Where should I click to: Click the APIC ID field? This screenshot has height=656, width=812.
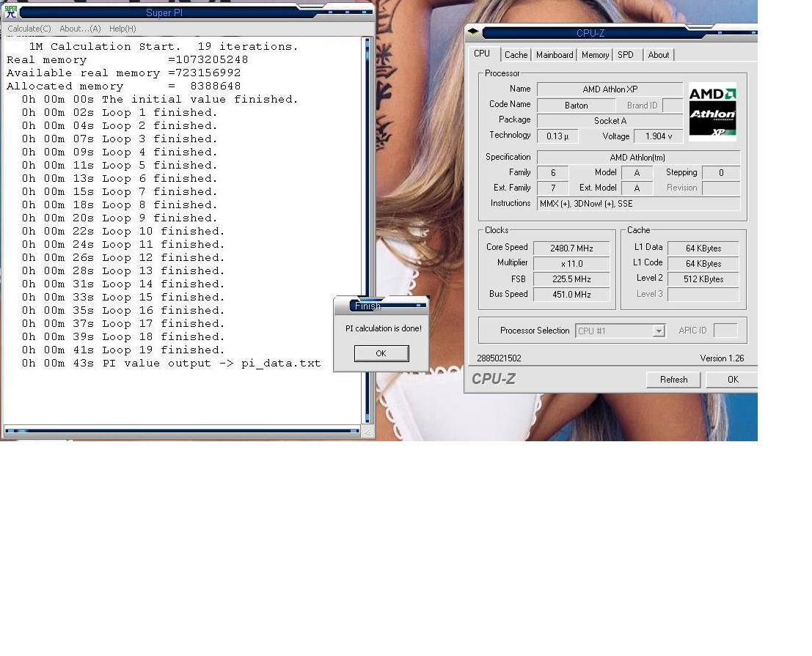pos(725,331)
